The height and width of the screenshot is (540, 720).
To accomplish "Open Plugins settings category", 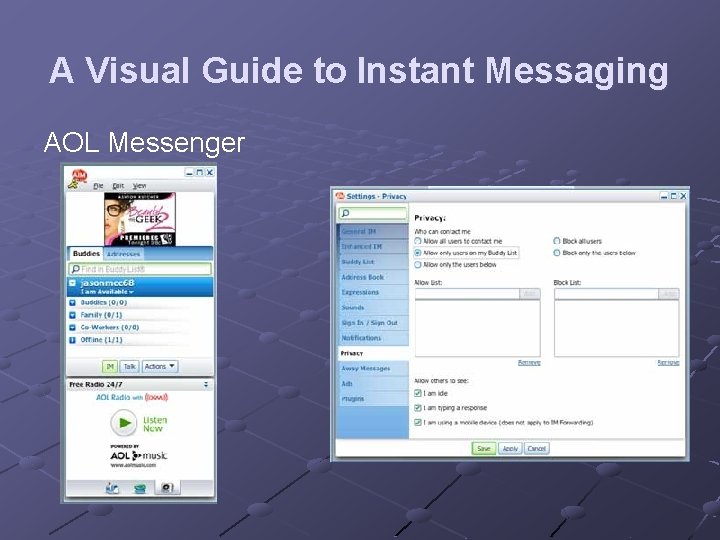I will point(373,399).
